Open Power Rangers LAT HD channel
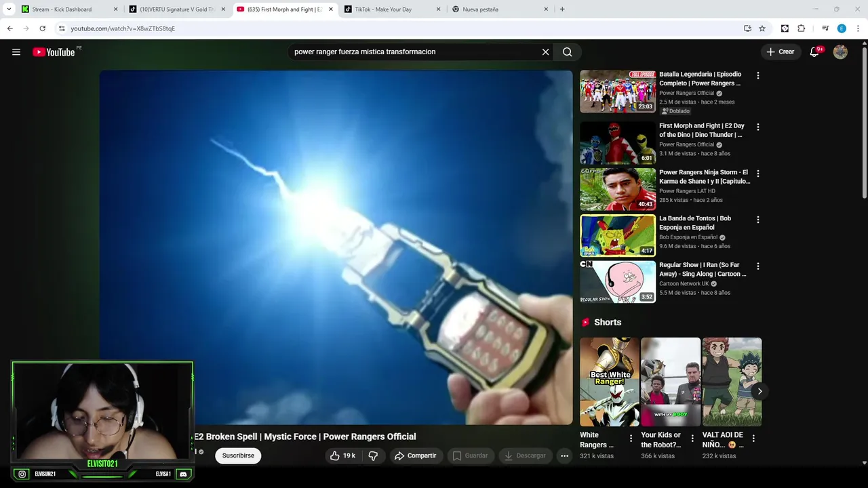The width and height of the screenshot is (868, 488). click(687, 191)
